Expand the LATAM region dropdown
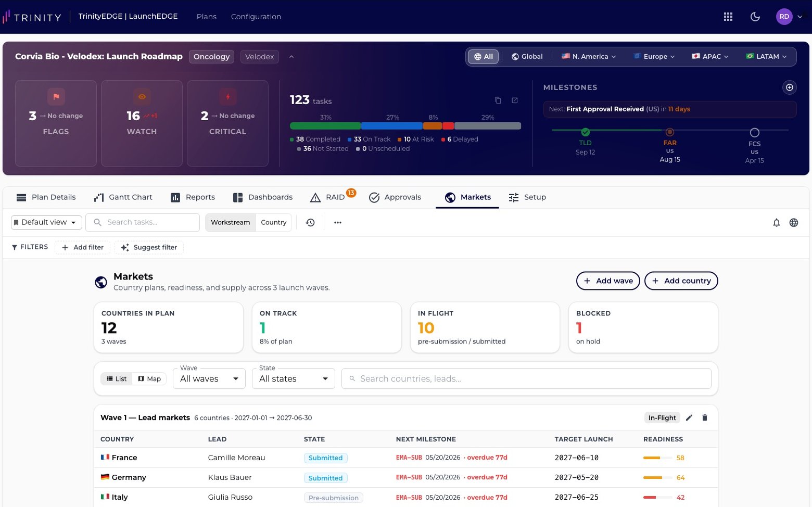Screen dimensions: 812x507 pyautogui.click(x=766, y=57)
